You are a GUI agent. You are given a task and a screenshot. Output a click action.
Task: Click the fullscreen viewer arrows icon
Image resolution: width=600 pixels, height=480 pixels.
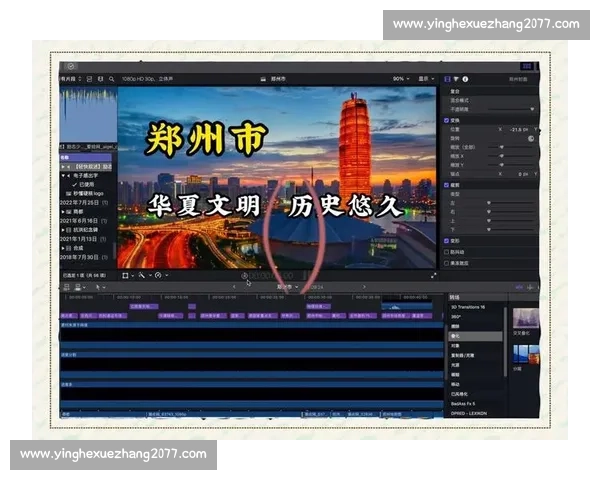434,275
